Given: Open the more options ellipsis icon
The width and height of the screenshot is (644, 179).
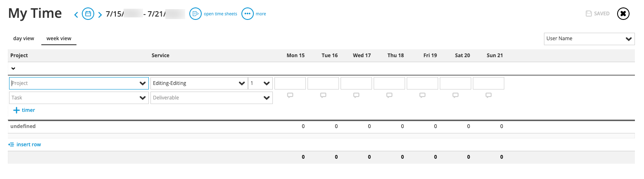Looking at the screenshot, I should click(x=248, y=14).
